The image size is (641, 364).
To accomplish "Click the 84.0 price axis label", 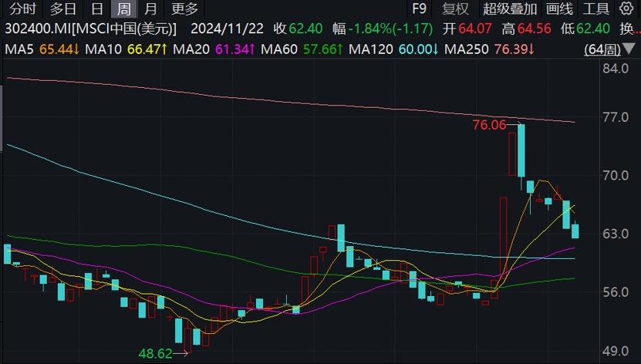I will click(616, 68).
